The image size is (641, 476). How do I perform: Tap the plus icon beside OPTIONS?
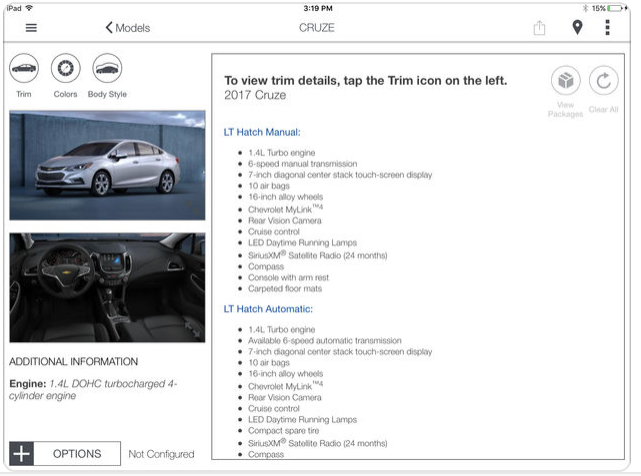point(21,454)
